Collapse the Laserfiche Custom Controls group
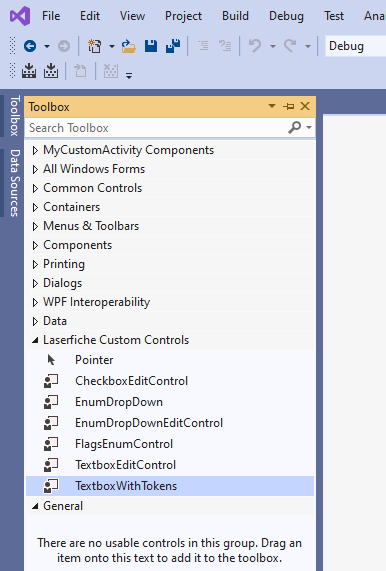This screenshot has height=571, width=386. tap(35, 340)
